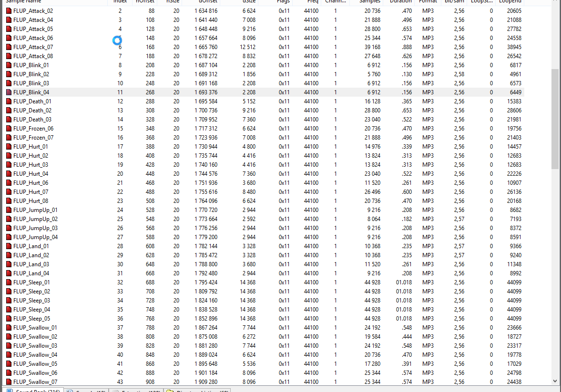Click the sample icon for FLUP_Frozen_06
Screen dimensions: 561x392
9,129
